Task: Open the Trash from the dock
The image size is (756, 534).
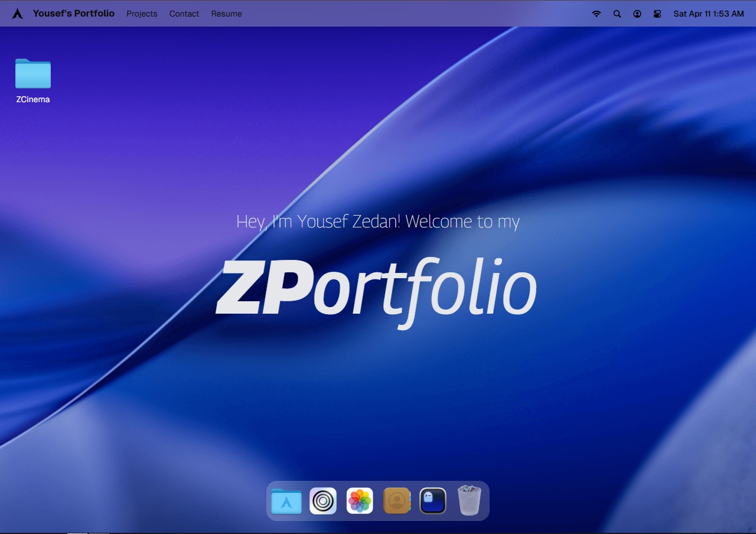Action: pyautogui.click(x=470, y=500)
